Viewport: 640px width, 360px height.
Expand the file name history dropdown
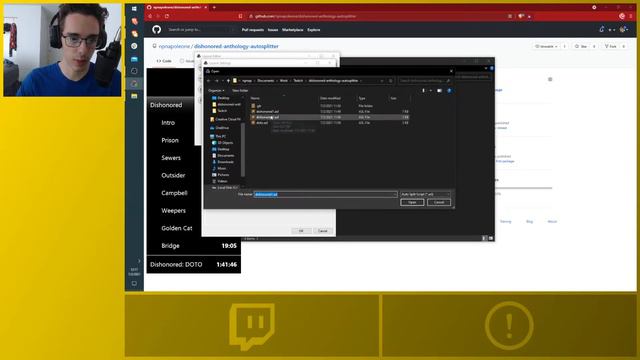[394, 194]
